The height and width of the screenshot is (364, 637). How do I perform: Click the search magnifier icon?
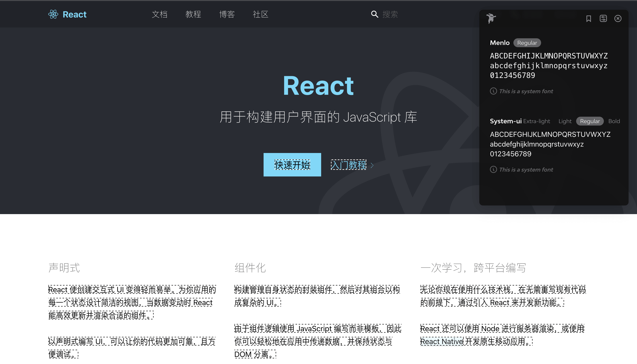(x=374, y=14)
